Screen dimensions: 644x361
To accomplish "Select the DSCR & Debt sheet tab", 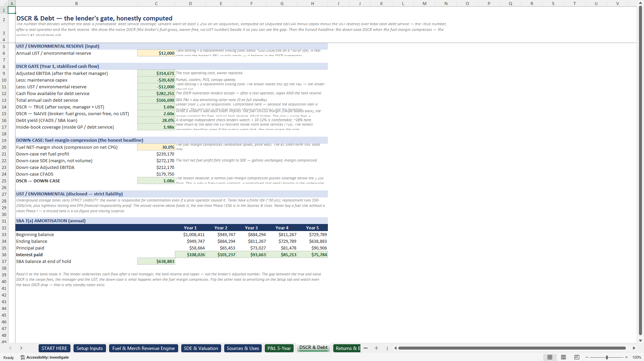I will point(313,348).
